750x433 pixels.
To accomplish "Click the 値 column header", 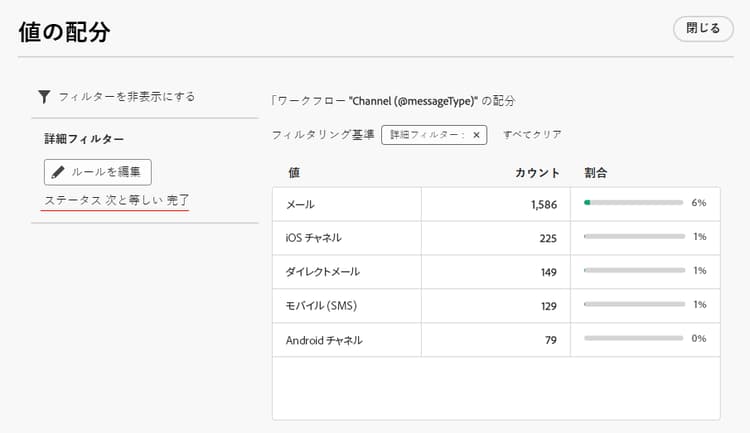I will pyautogui.click(x=294, y=173).
